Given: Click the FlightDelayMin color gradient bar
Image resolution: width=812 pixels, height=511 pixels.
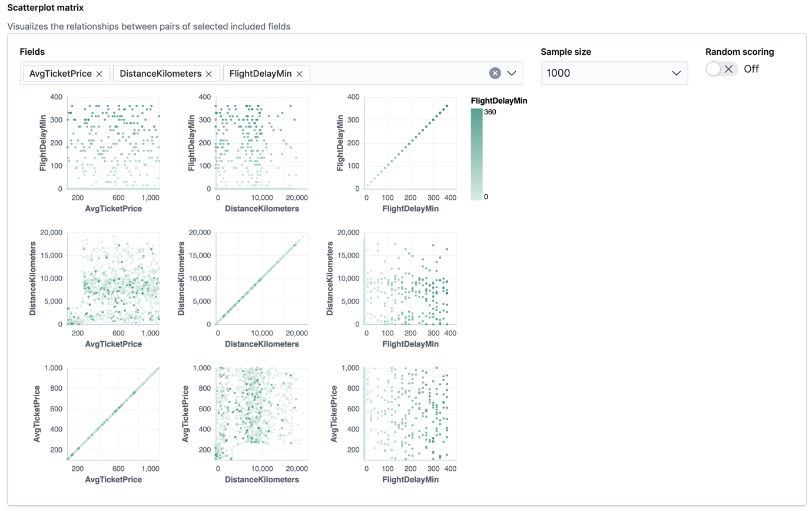Looking at the screenshot, I should pyautogui.click(x=476, y=153).
